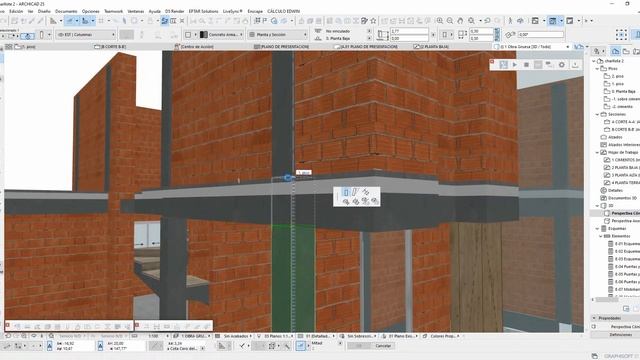
Task: Open the Edición menu
Action: [x=16, y=11]
